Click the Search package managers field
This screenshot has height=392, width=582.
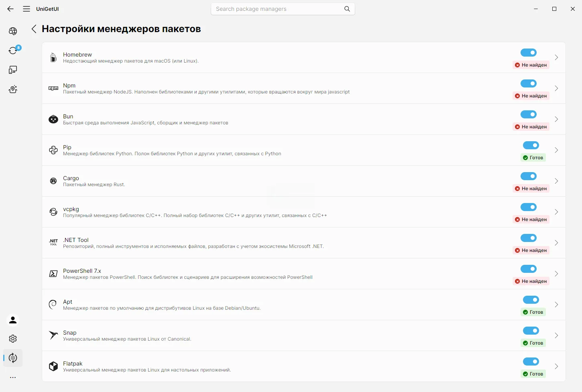(283, 9)
